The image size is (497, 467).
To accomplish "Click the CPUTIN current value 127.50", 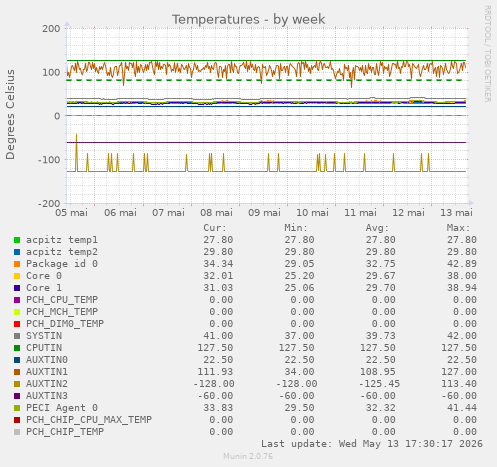I will (215, 348).
